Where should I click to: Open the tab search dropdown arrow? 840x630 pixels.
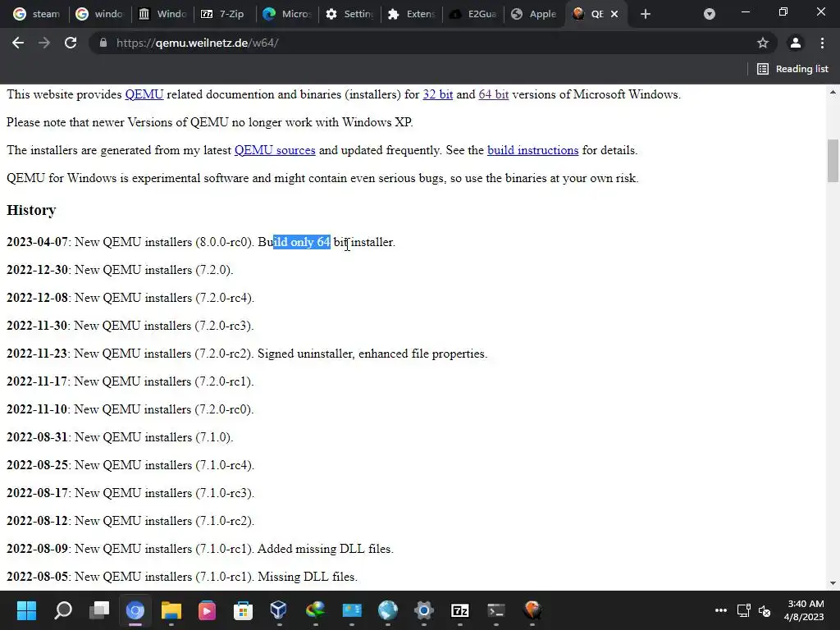pos(710,14)
